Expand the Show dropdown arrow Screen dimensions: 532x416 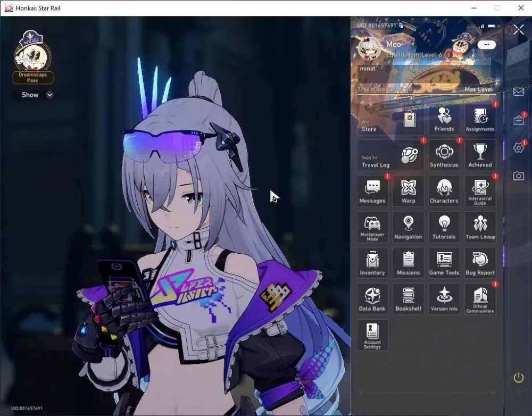[x=50, y=95]
